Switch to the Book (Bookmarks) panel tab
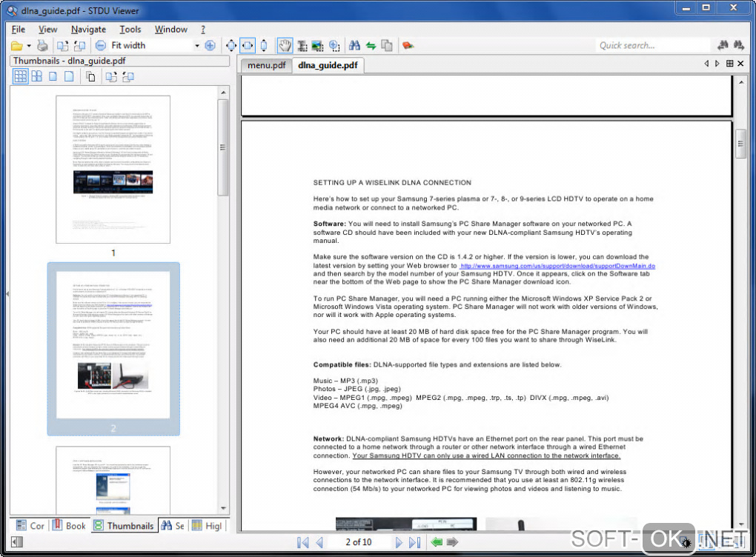Screen dimensions: 756x557 [70, 526]
